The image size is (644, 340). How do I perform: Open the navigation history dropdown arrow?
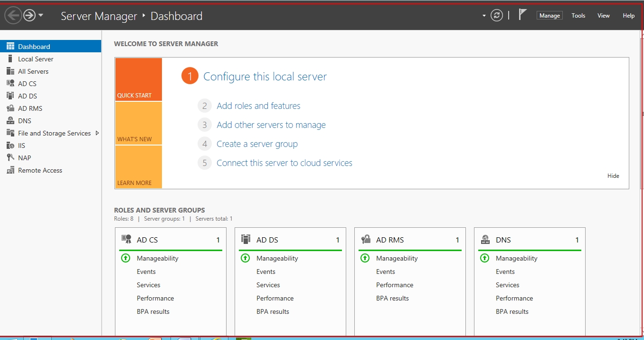41,15
